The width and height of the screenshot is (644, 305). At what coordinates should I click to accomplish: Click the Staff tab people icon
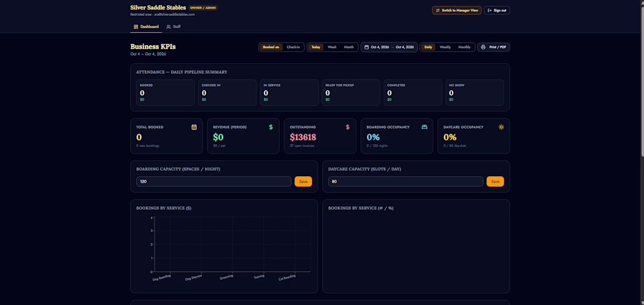pyautogui.click(x=169, y=27)
